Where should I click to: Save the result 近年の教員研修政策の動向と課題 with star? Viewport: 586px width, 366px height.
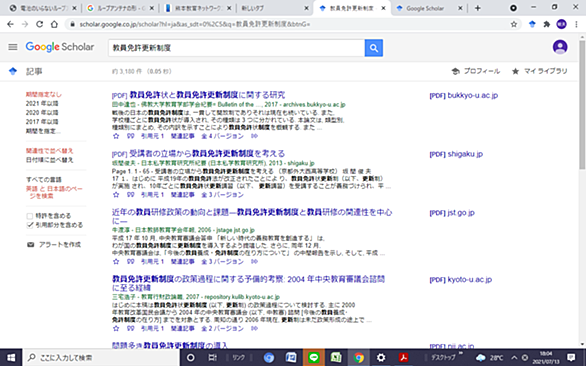[116, 262]
